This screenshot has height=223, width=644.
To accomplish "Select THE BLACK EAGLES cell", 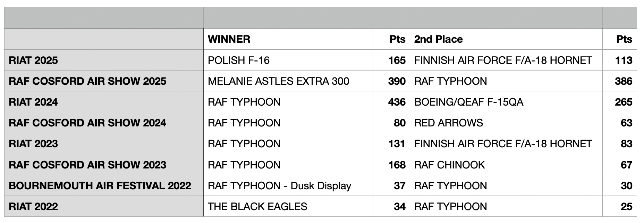I will [x=288, y=206].
